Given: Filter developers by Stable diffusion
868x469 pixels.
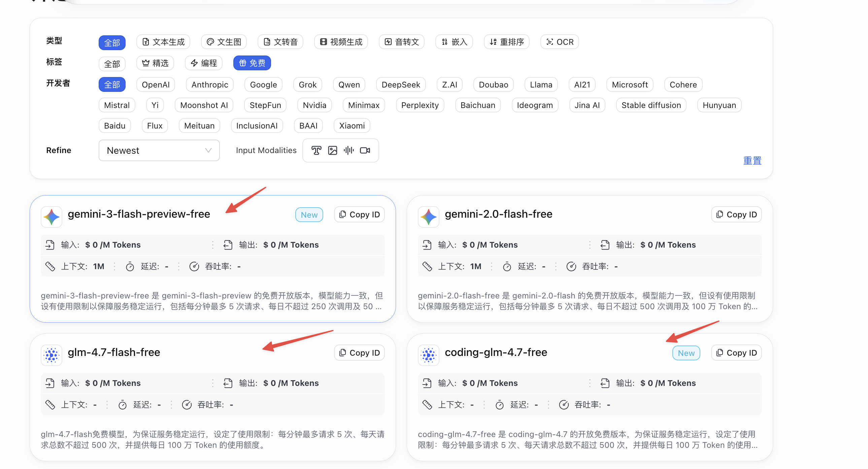Looking at the screenshot, I should [651, 105].
